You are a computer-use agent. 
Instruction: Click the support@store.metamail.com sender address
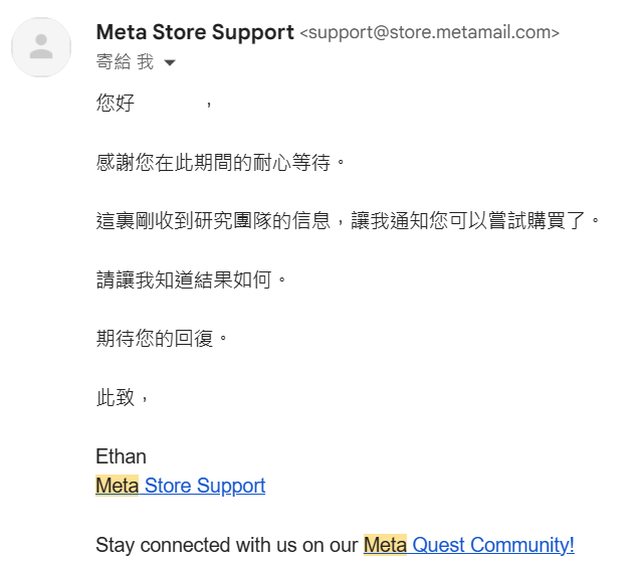(429, 33)
